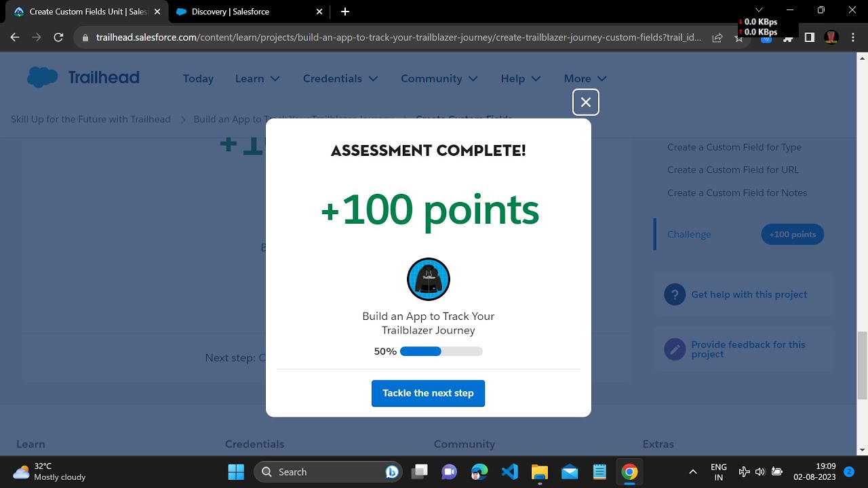Viewport: 868px width, 488px height.
Task: Close the Create Custom Fields Unit tab
Action: (157, 12)
